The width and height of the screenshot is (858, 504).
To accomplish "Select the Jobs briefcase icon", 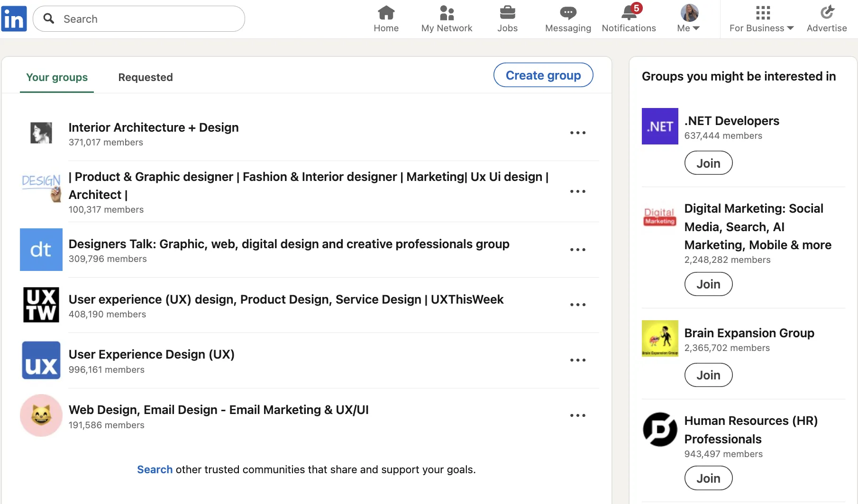I will click(x=507, y=14).
